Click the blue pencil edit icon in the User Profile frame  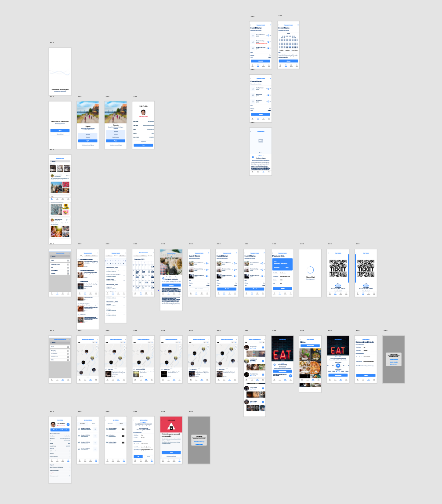tap(68, 424)
